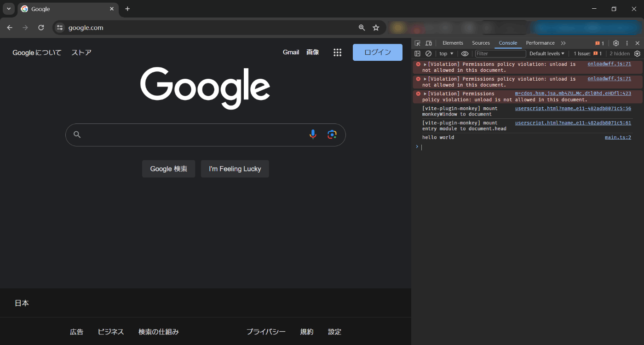The image size is (644, 345).
Task: View site information icon in address bar
Action: coord(59,28)
